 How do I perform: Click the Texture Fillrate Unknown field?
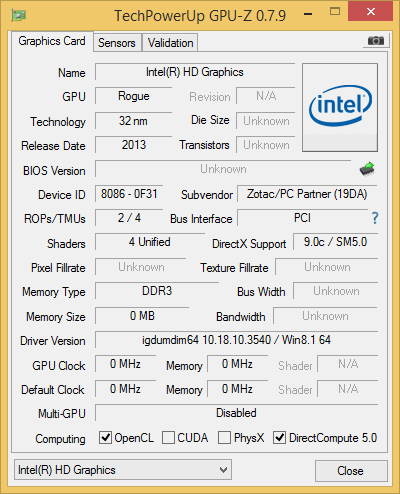point(327,267)
